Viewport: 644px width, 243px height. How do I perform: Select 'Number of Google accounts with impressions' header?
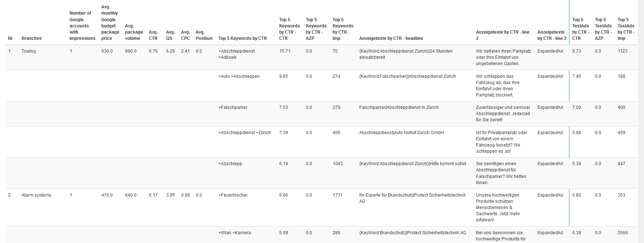point(82,26)
